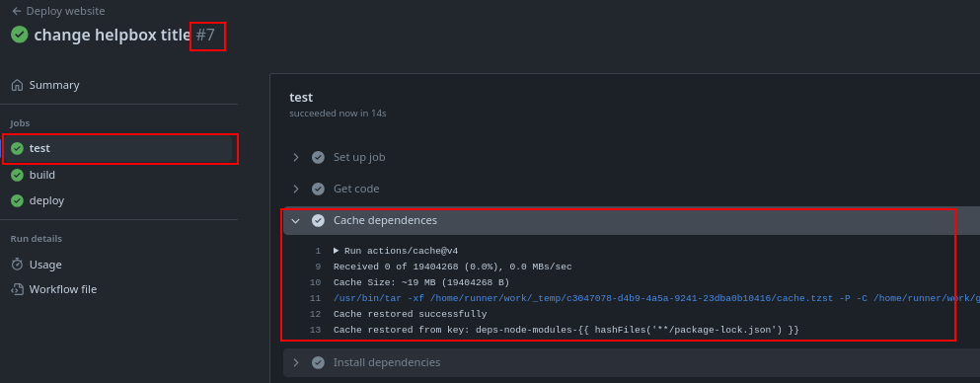
Task: Click the 'Cache Size: ~19 MB' log line
Action: 421,282
